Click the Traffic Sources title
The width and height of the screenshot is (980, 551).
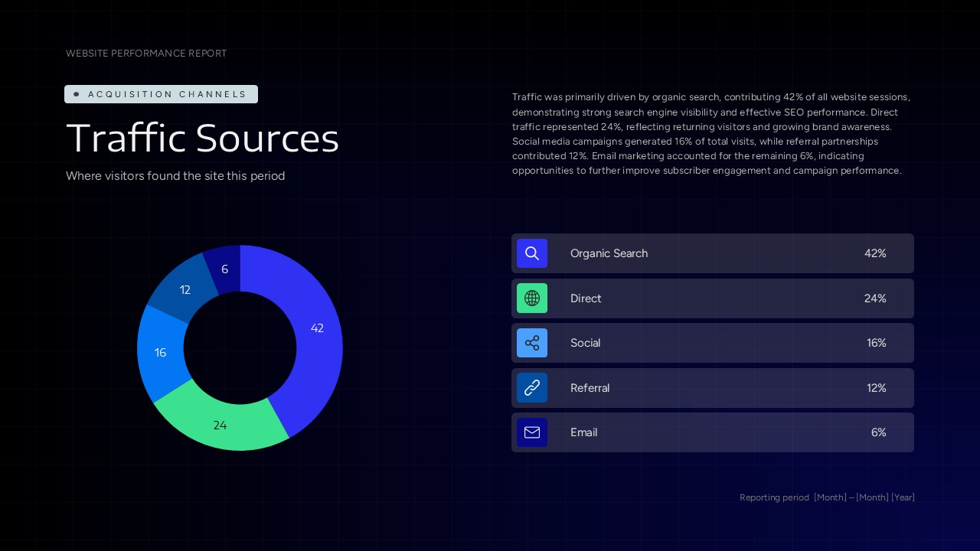203,139
